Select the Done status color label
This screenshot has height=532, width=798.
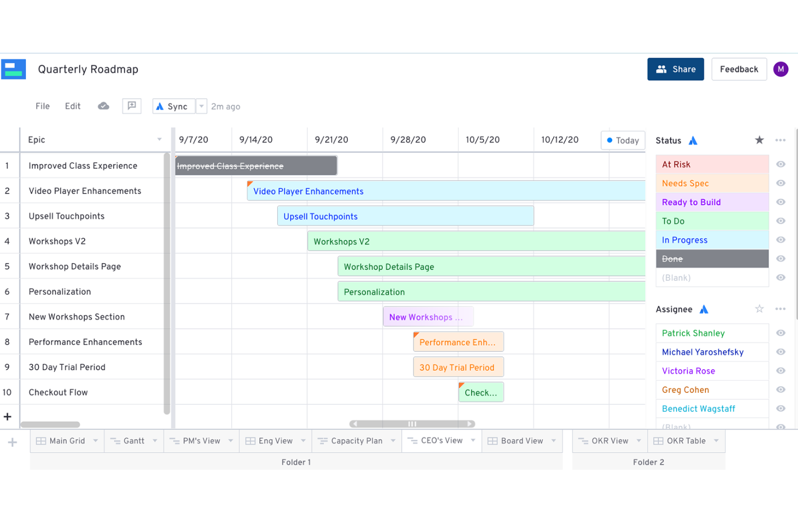click(x=712, y=259)
